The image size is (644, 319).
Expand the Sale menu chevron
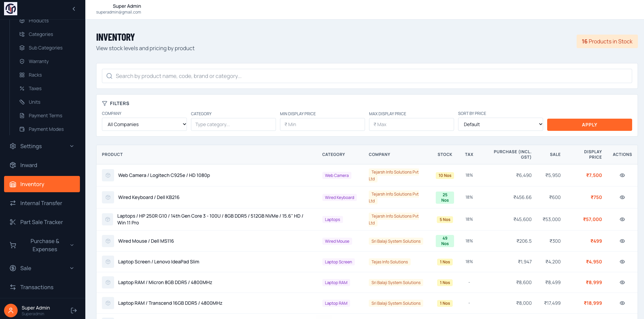[x=72, y=268]
